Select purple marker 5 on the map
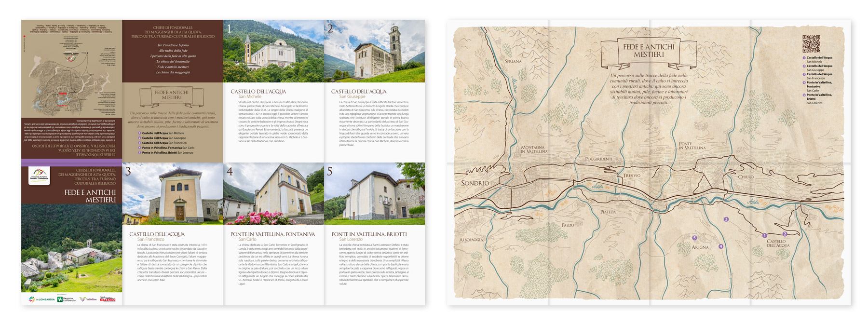Screen dimensions: 868x325 tap(694, 238)
